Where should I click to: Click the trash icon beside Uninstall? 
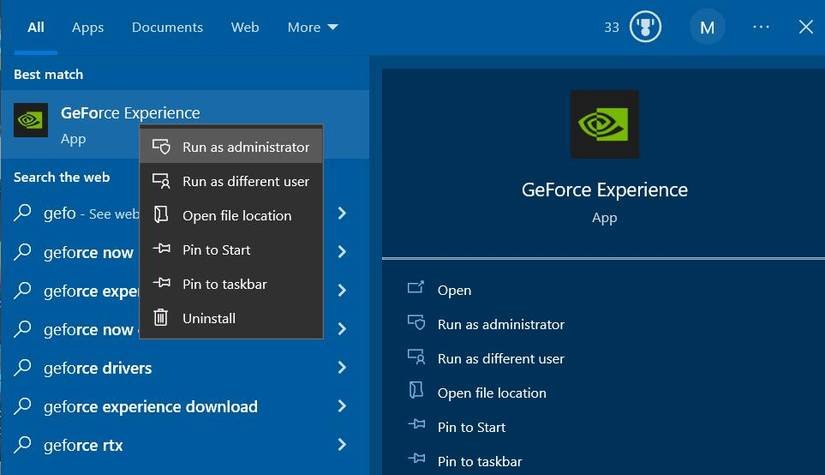[x=161, y=318]
